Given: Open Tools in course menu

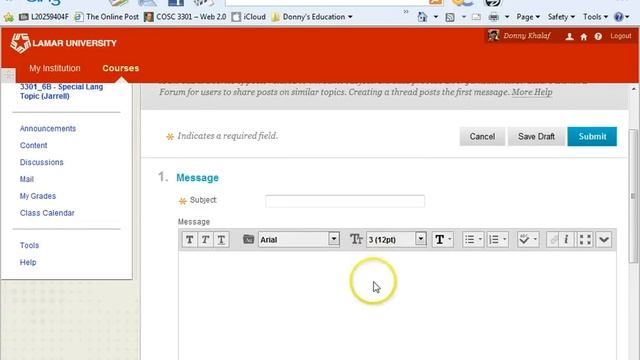Looking at the screenshot, I should point(29,245).
